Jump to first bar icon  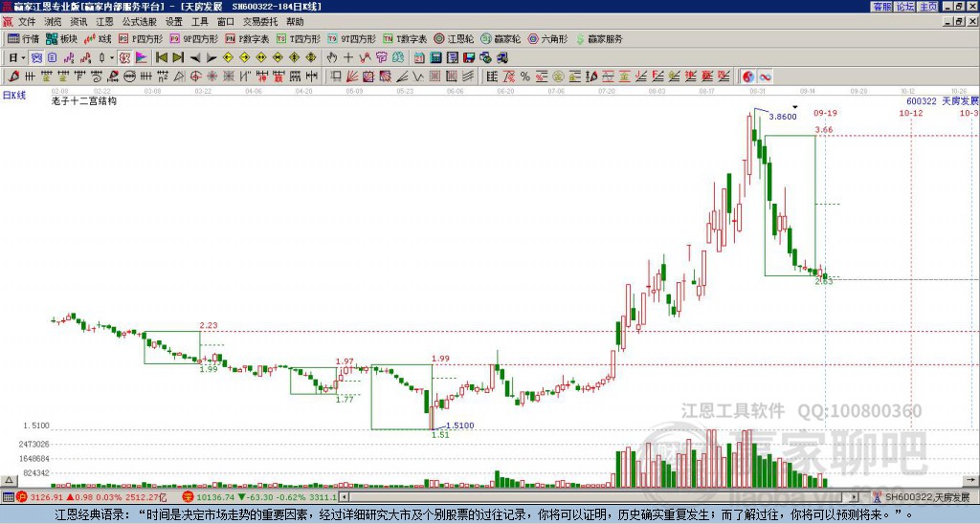pyautogui.click(x=161, y=57)
